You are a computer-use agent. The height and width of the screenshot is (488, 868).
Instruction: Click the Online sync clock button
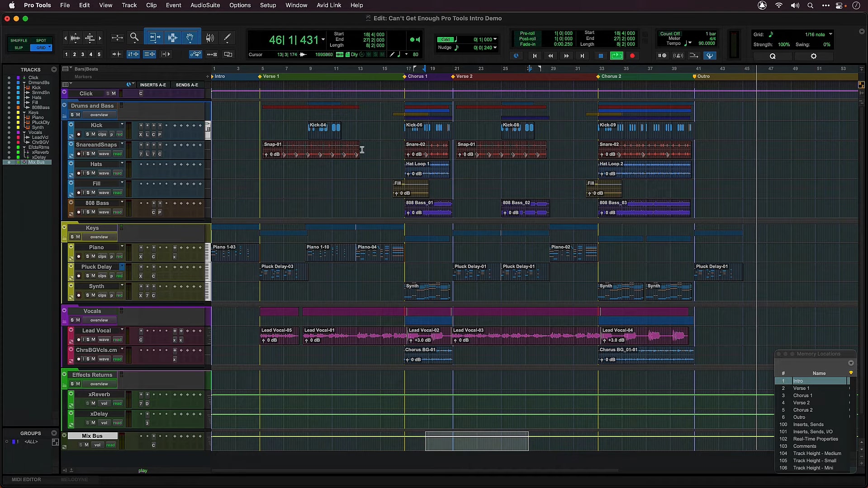click(x=516, y=56)
